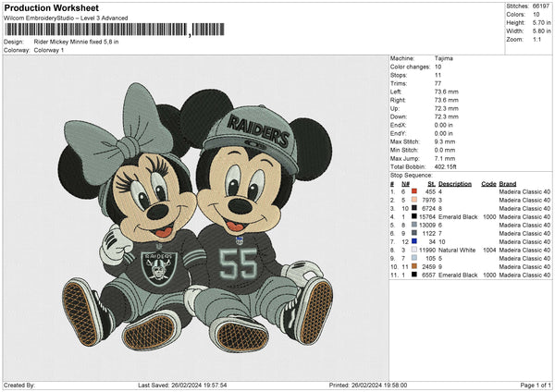Click the Width value '5.80 in'

[x=541, y=31]
